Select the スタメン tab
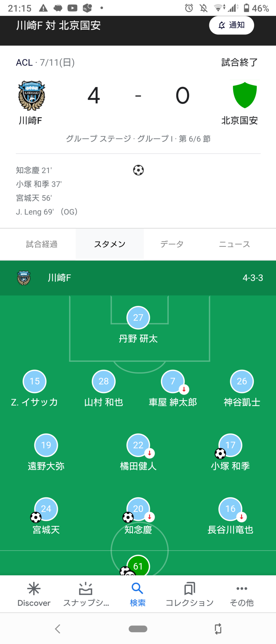The image size is (276, 644). pyautogui.click(x=110, y=244)
